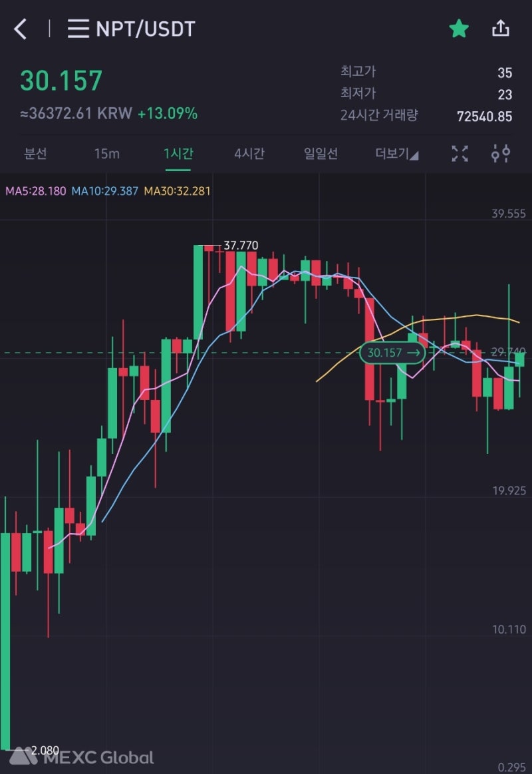Tap the current price 30.157 label button
Screen dimensions: 532x774
pos(392,353)
